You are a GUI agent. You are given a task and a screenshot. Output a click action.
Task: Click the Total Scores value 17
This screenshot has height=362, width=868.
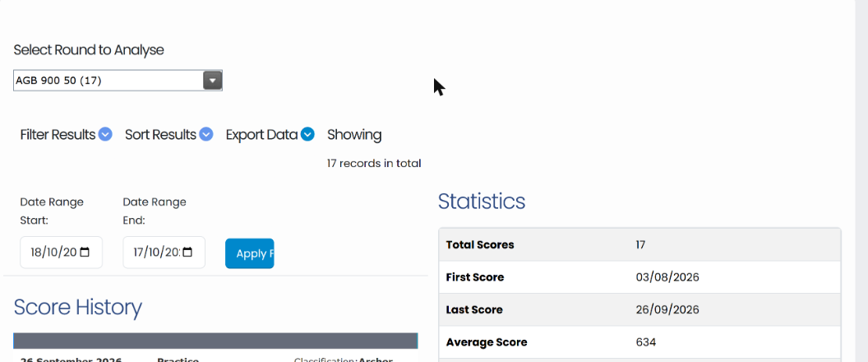(x=640, y=244)
